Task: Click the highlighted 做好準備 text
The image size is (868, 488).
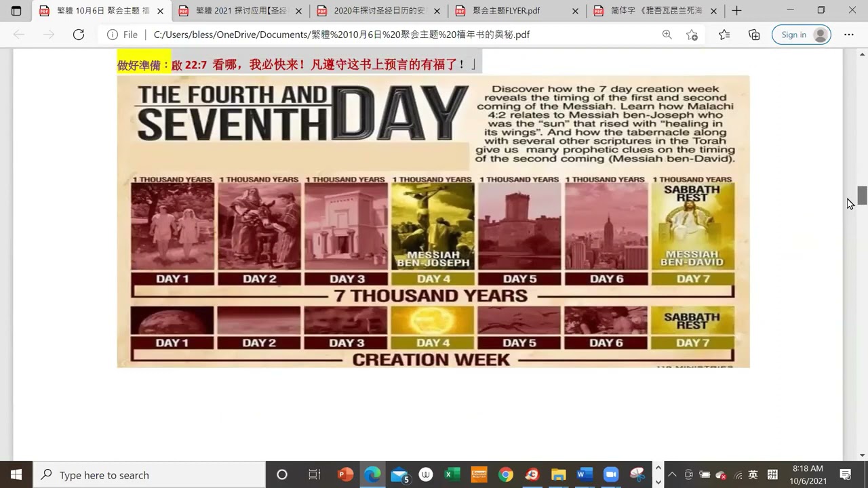Action: 143,65
